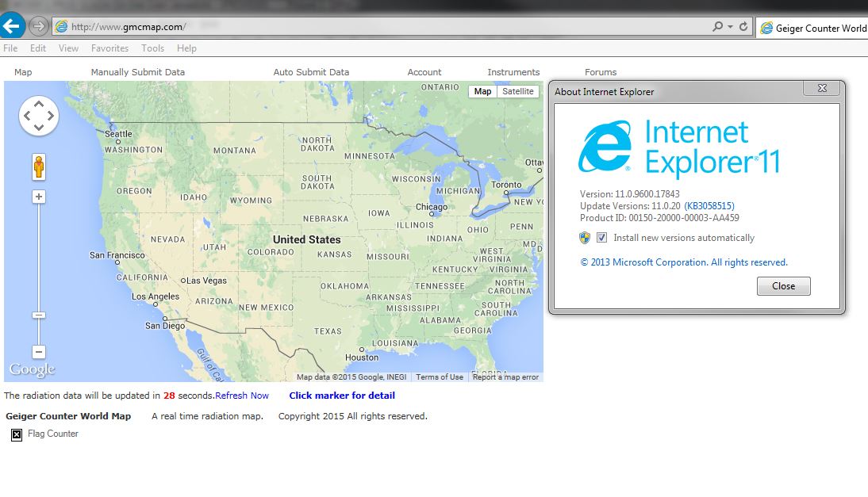
Task: Click the Version 11.0.9600.17843 text
Action: 629,193
